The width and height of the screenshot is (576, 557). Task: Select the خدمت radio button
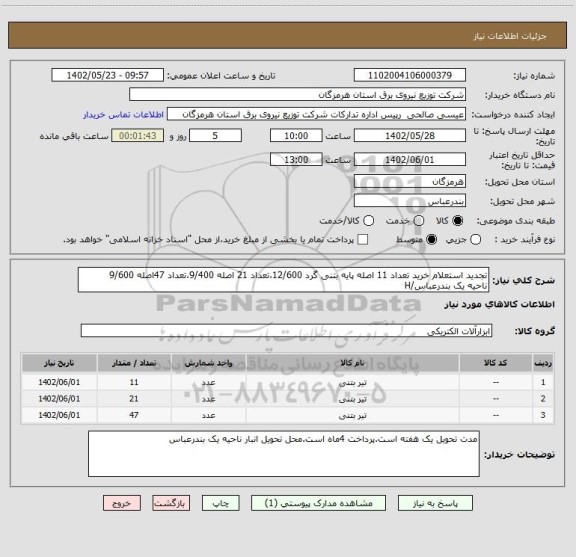(x=419, y=221)
